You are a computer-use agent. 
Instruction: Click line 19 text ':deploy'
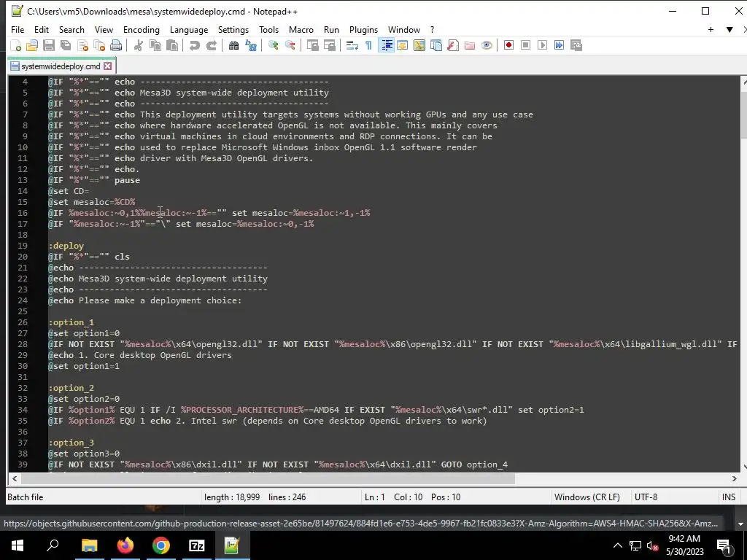66,246
